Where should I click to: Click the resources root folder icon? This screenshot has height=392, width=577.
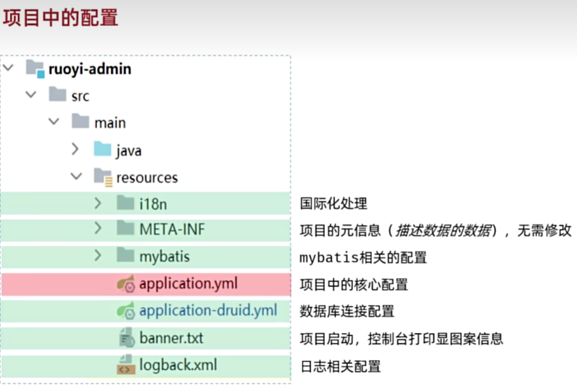[103, 177]
